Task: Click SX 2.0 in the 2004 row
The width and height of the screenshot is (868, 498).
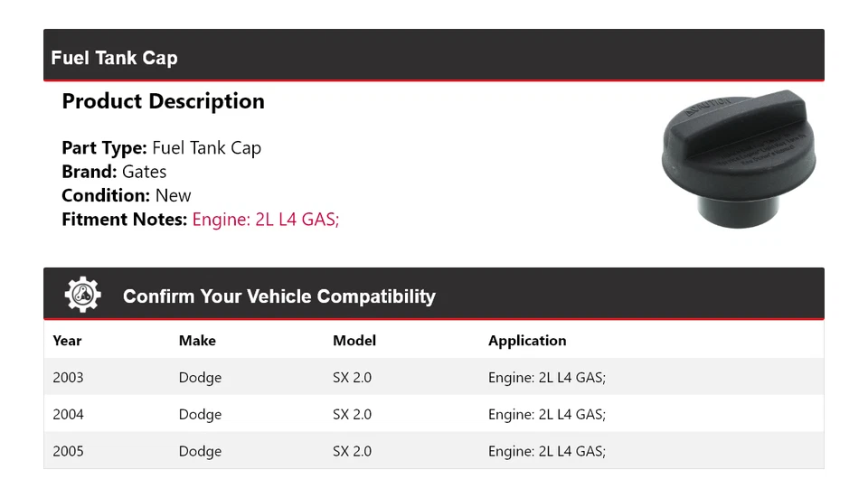Action: pos(352,415)
